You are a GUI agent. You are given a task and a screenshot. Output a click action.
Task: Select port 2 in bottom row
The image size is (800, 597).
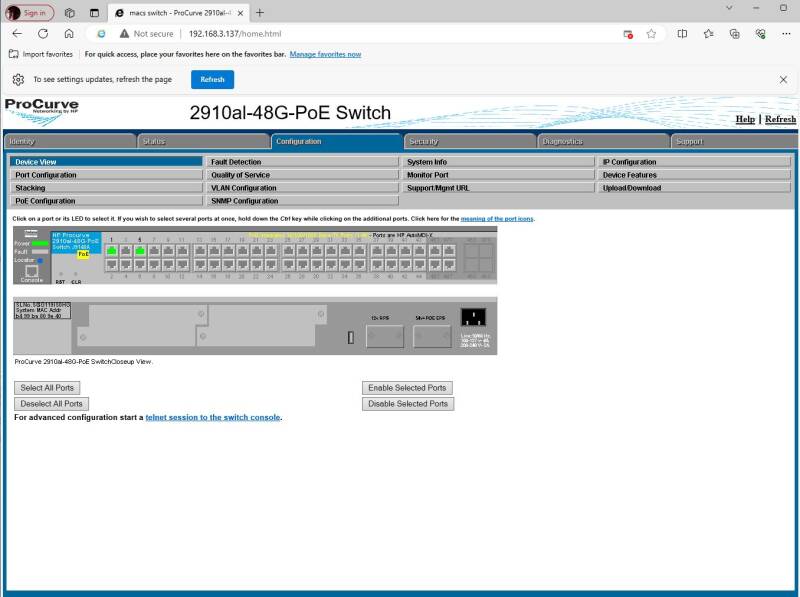pyautogui.click(x=112, y=264)
